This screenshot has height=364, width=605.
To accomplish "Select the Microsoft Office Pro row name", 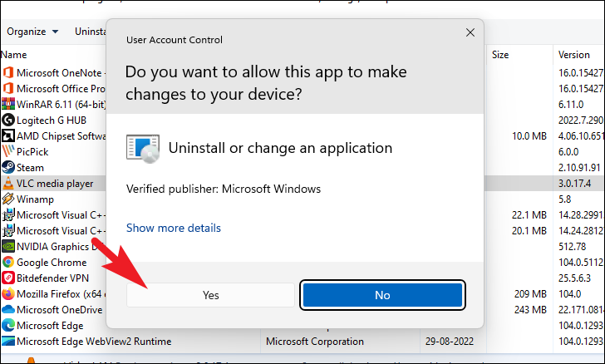I will pos(61,89).
